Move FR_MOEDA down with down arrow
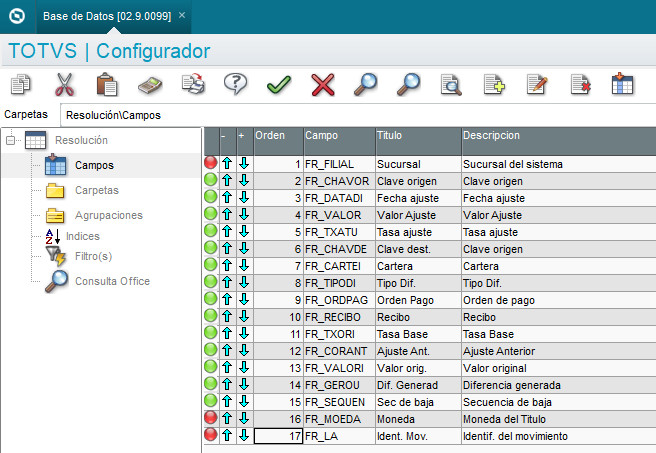Screen dimensions: 656x453 click(x=244, y=419)
